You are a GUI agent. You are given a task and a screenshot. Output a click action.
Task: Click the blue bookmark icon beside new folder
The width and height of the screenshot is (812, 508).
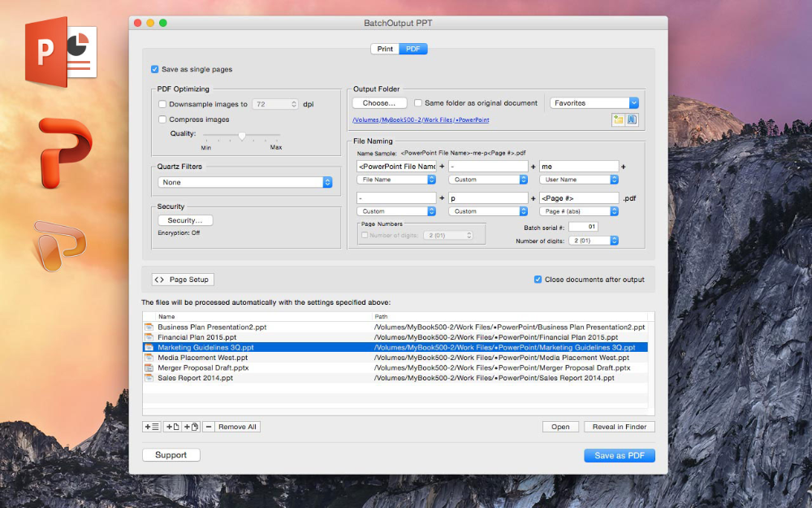click(x=633, y=120)
